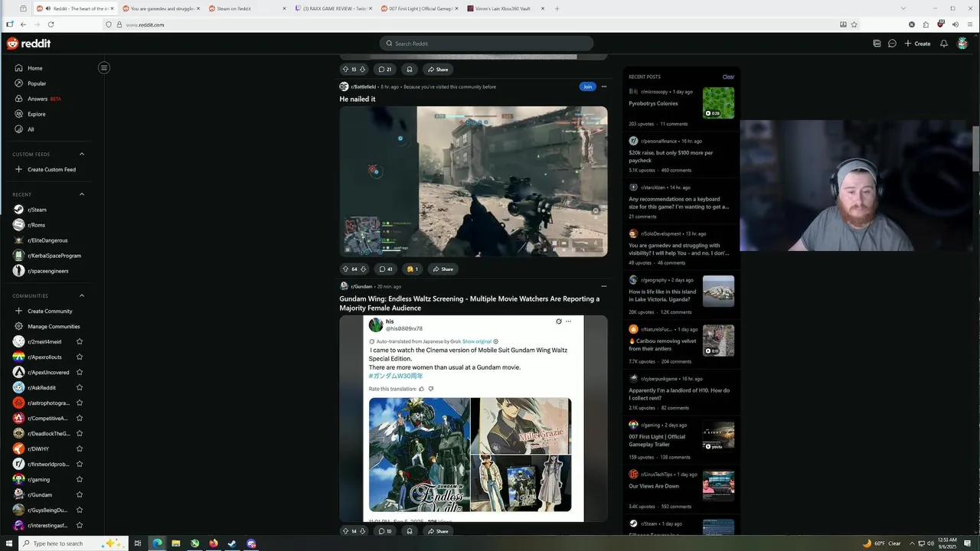Switch to the 'Vimm's Lair: Xbox360 Vault' tab

point(505,8)
